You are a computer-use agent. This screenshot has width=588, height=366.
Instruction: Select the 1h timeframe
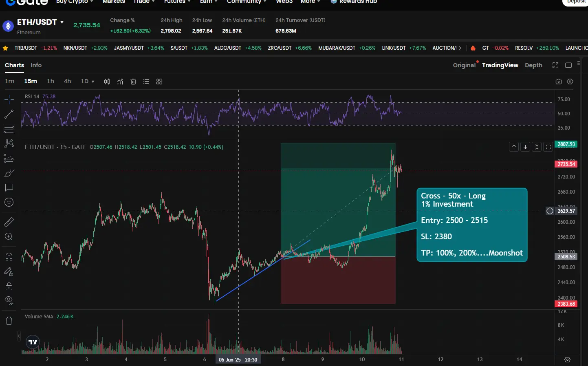51,81
